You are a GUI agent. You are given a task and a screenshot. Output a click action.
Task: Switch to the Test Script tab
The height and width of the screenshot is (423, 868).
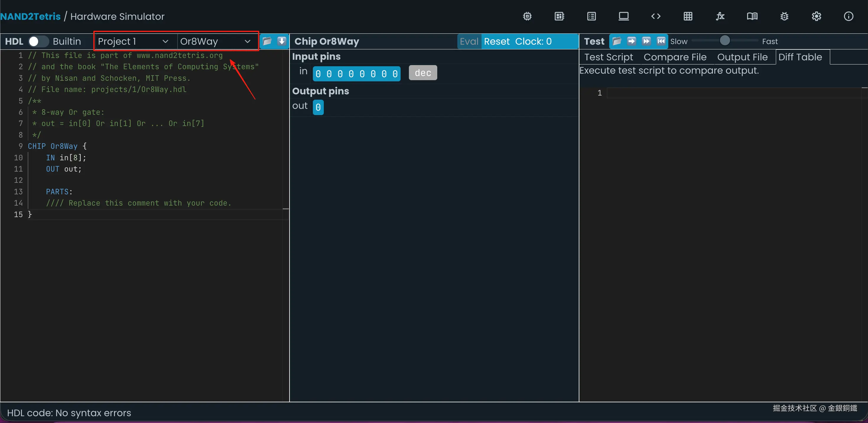608,57
